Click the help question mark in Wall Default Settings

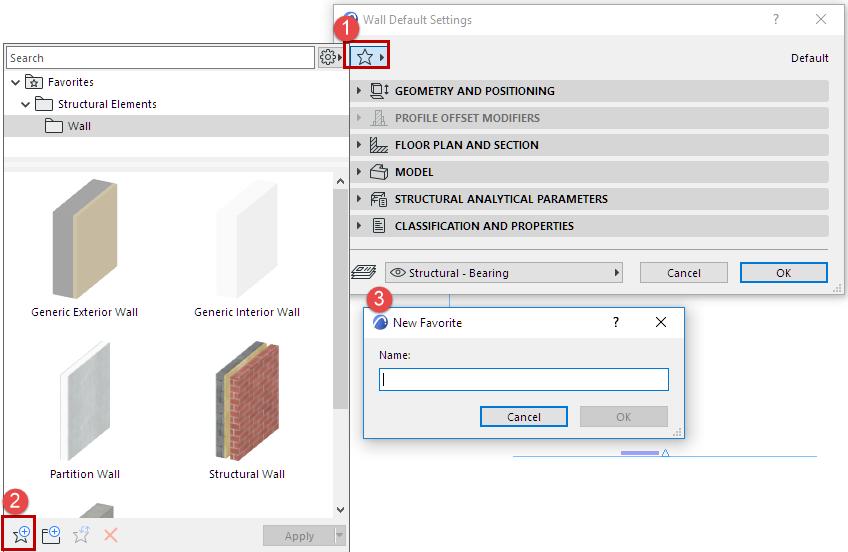(x=776, y=19)
